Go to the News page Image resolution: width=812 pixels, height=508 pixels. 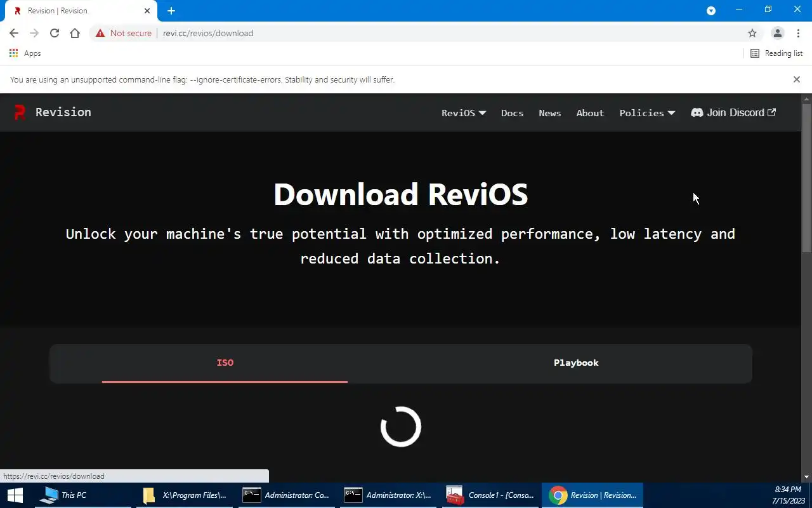coord(549,113)
